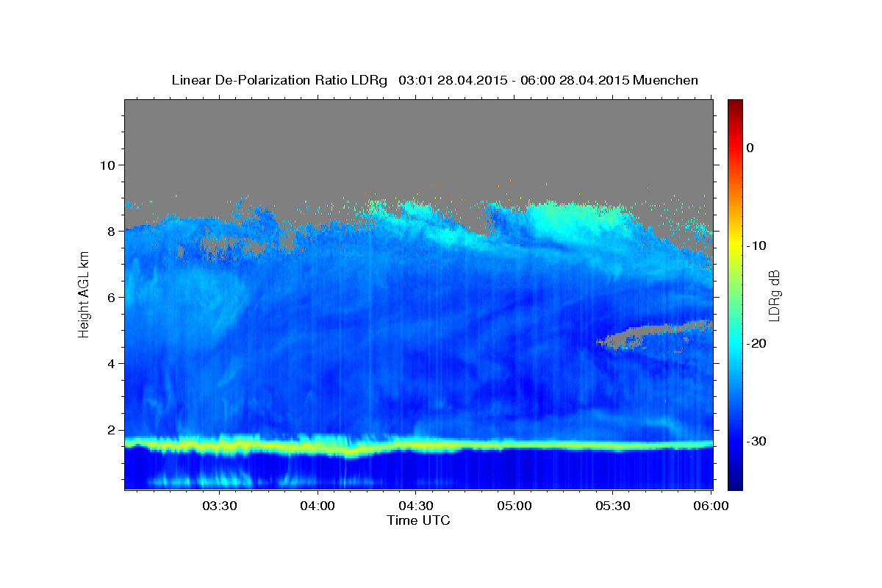Click the '04:30' time tick label
The height and width of the screenshot is (588, 882).
tap(415, 506)
